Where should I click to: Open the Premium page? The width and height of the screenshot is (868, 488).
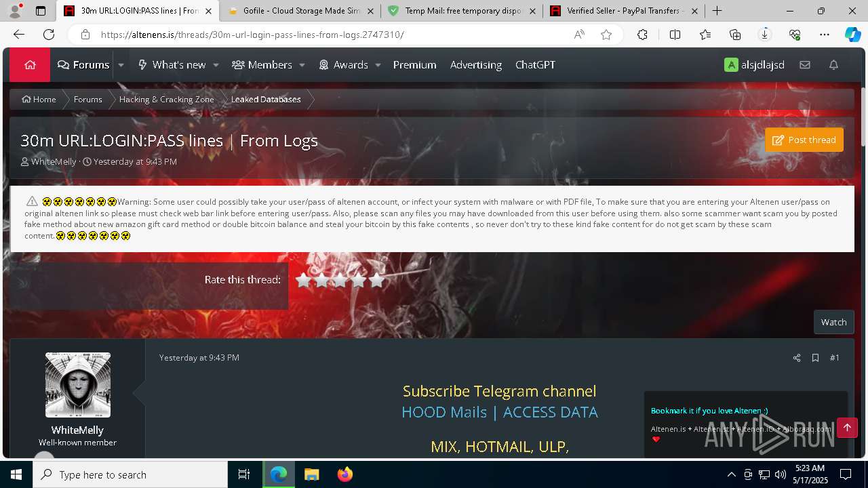[414, 65]
